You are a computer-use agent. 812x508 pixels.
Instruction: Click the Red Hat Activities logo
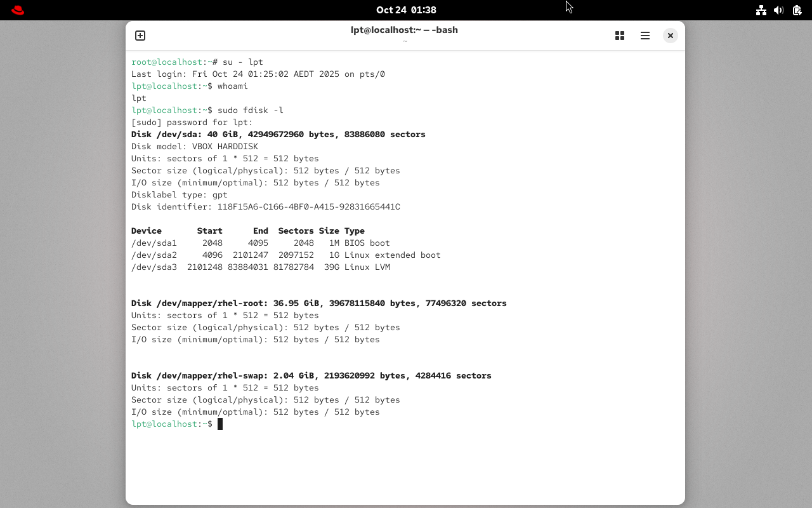tap(18, 10)
